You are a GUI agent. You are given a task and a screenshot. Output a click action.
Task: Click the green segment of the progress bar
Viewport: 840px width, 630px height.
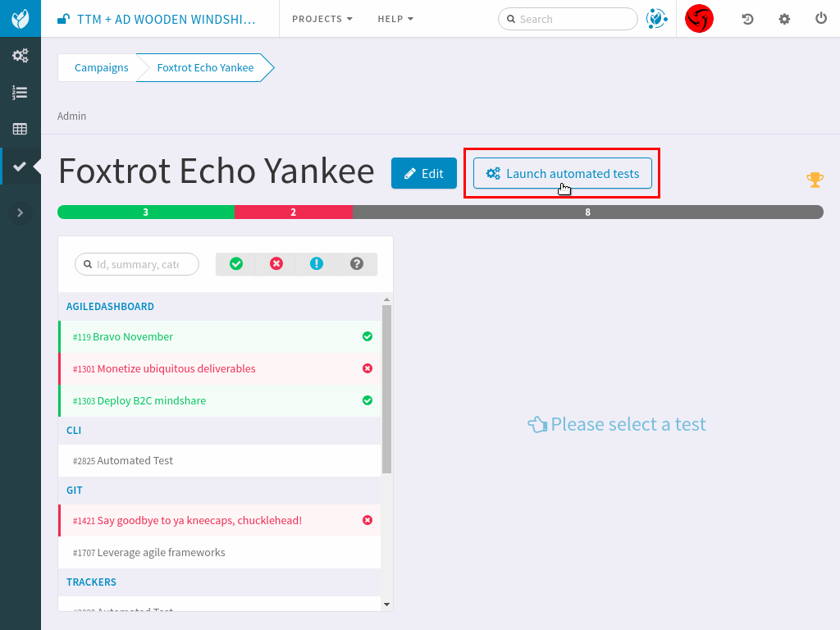click(145, 212)
